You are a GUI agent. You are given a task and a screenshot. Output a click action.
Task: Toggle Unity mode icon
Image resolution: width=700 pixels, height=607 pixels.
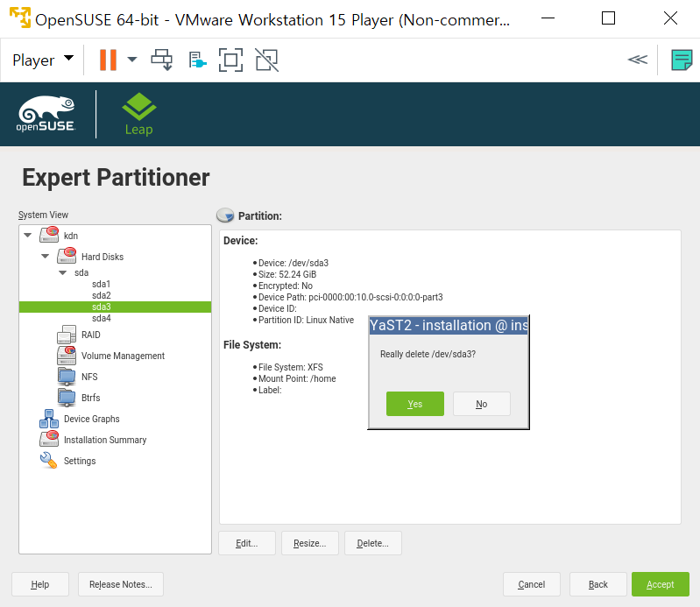(x=266, y=60)
